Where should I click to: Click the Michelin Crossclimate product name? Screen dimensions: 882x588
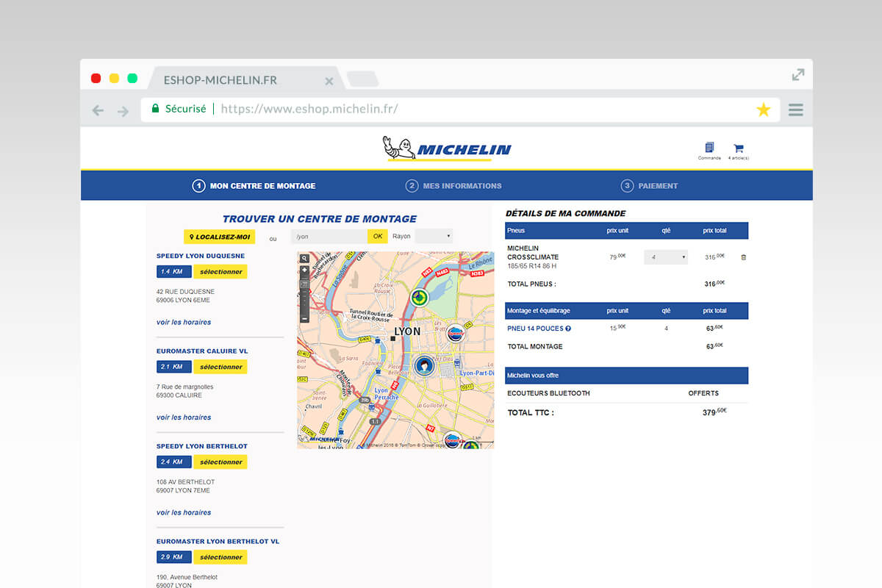point(534,253)
